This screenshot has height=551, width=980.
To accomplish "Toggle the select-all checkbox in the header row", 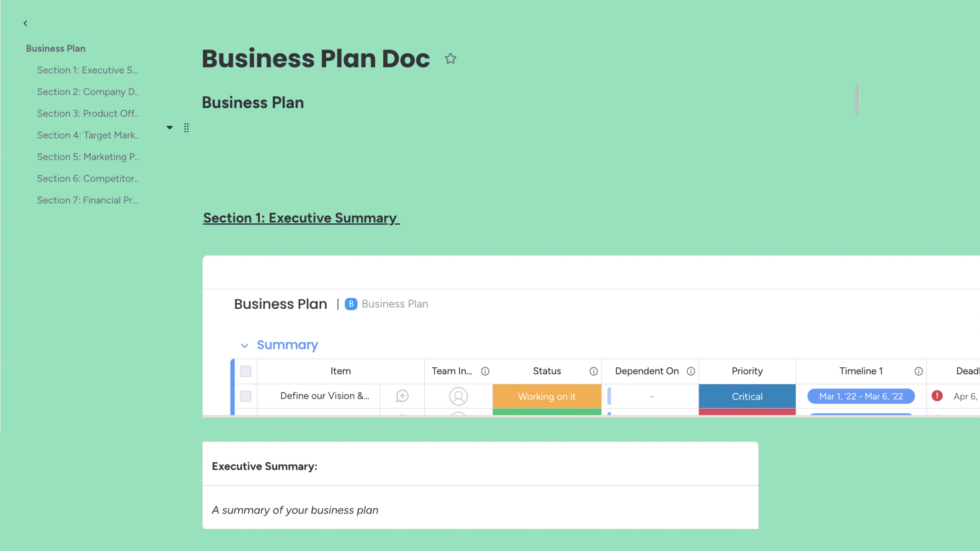I will pos(246,371).
